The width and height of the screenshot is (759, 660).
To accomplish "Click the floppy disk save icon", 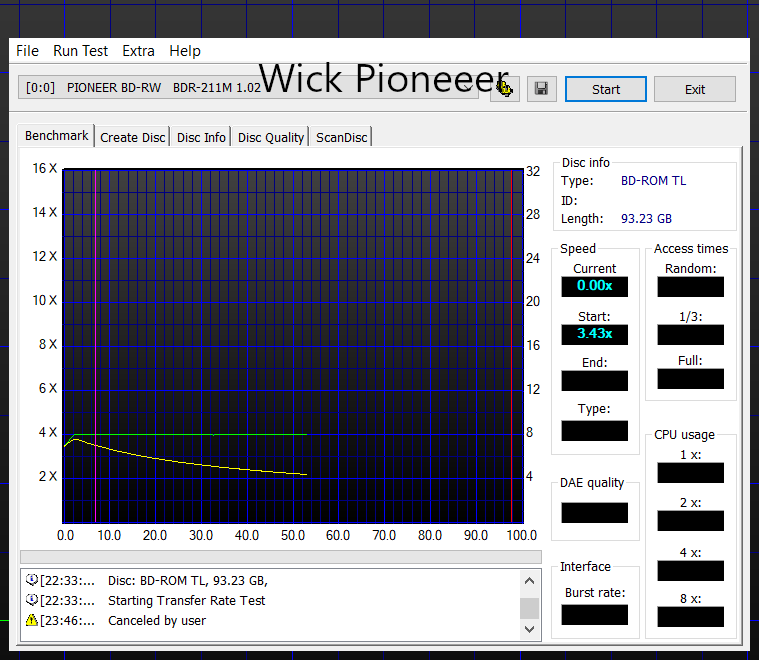I will 541,89.
